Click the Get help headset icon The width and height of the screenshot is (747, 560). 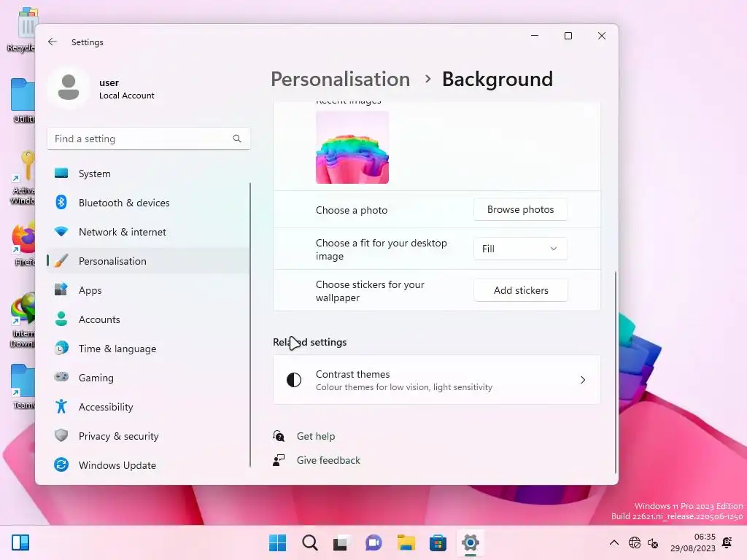point(279,436)
